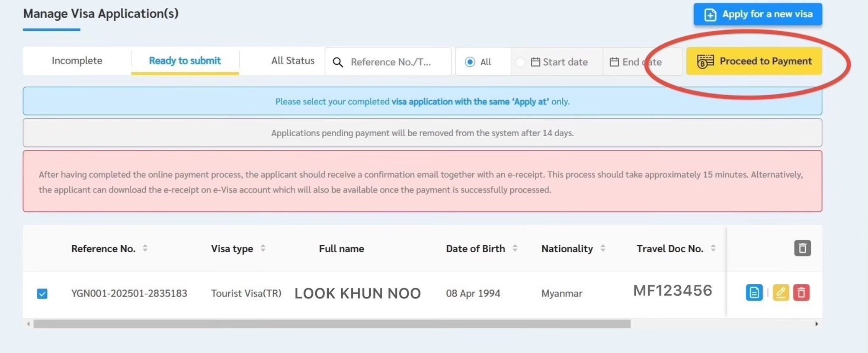Click Apply for a new visa button
868x353 pixels.
click(x=758, y=14)
